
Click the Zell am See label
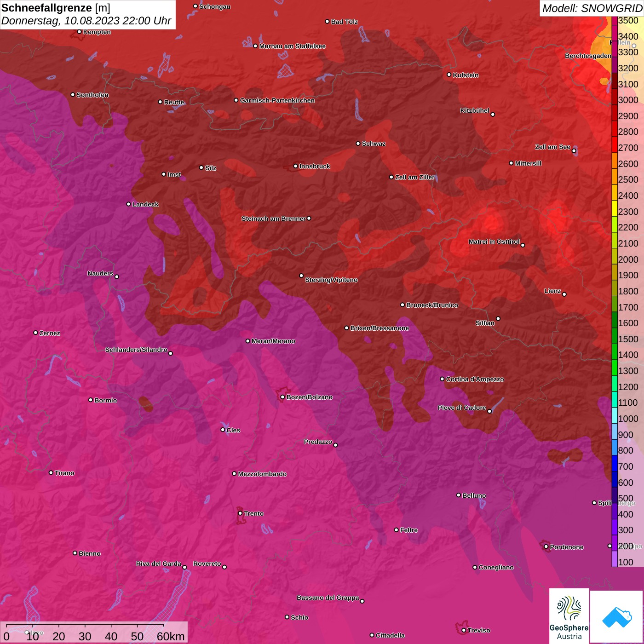pyautogui.click(x=552, y=147)
